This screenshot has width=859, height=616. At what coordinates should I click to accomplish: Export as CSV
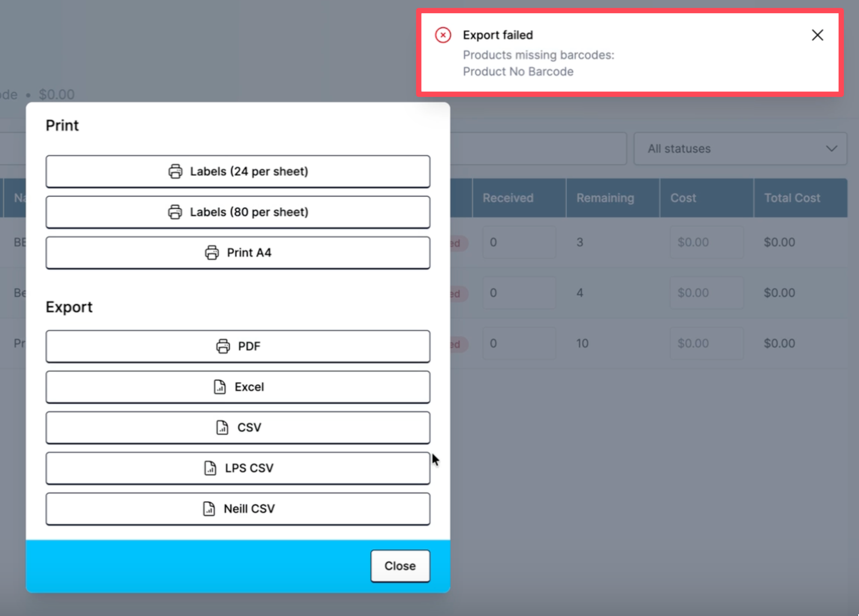point(238,427)
